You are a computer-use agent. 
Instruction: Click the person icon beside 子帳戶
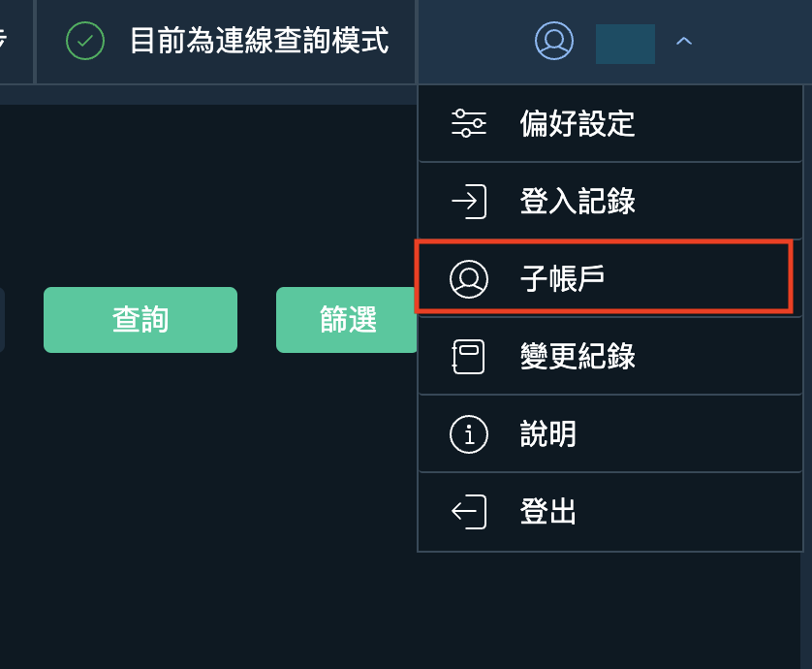click(x=469, y=279)
